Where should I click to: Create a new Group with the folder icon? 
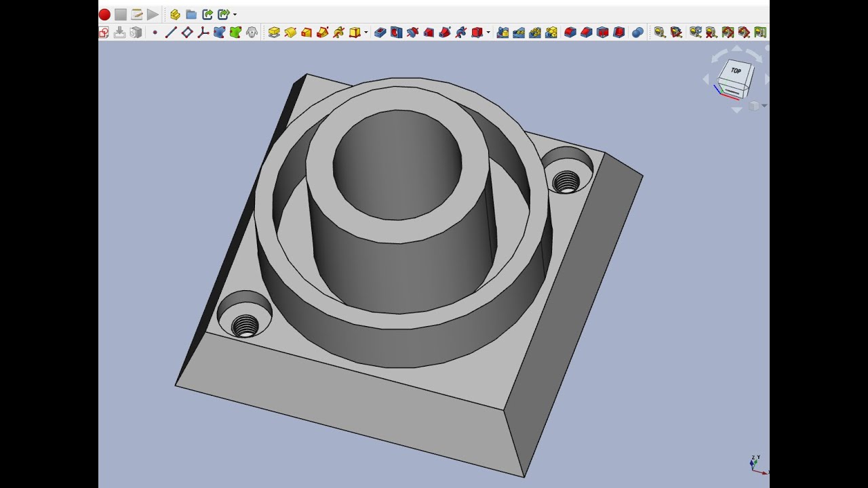click(191, 14)
